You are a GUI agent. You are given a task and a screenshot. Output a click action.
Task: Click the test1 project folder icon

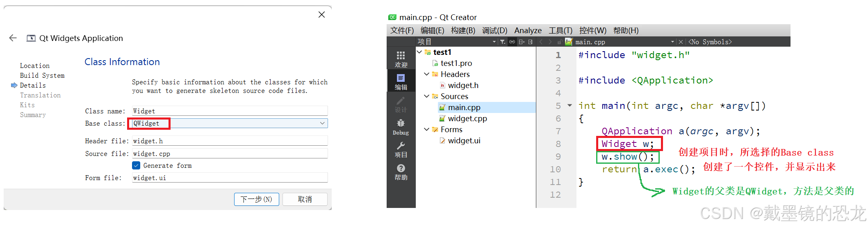428,52
